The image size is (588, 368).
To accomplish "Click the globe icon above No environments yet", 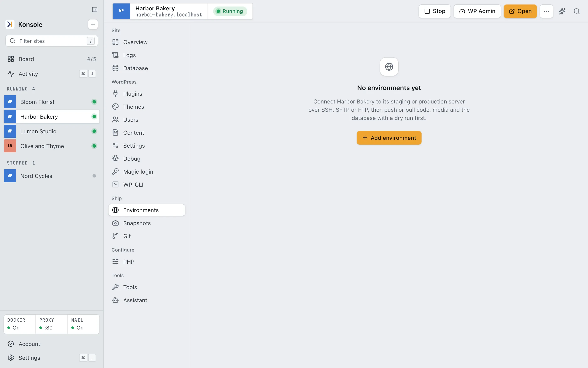I will click(389, 67).
